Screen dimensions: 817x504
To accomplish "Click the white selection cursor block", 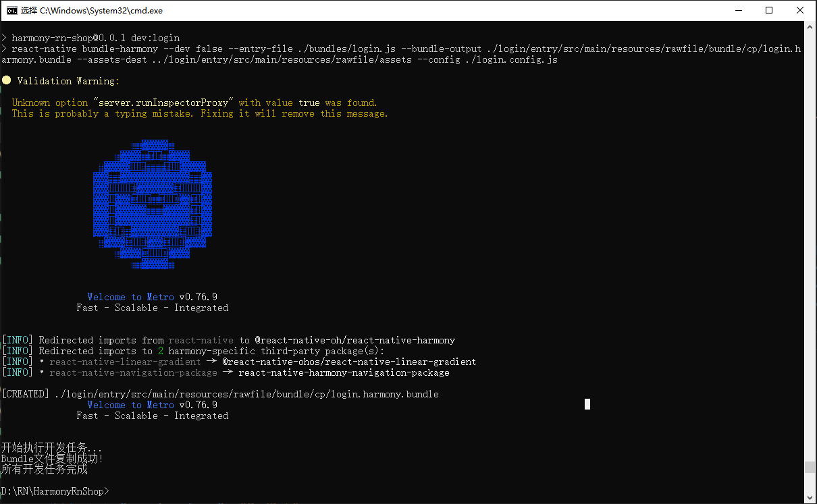I will tap(587, 404).
